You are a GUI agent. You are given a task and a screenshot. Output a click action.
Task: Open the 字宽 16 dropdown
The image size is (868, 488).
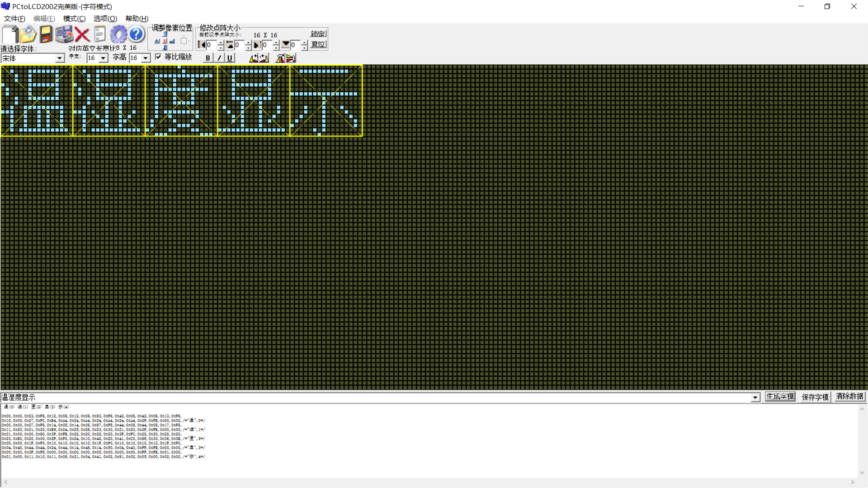[x=103, y=58]
